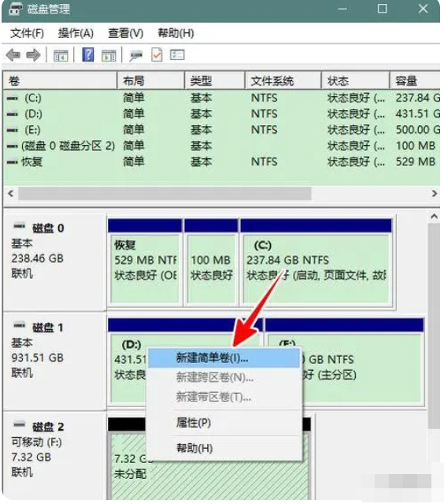This screenshot has width=444, height=504.
Task: Click the horizontal scrollbar thumb
Action: [x=165, y=194]
